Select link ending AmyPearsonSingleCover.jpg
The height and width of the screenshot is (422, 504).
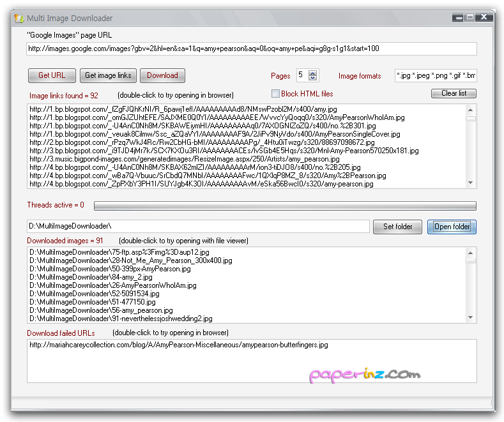(215, 134)
